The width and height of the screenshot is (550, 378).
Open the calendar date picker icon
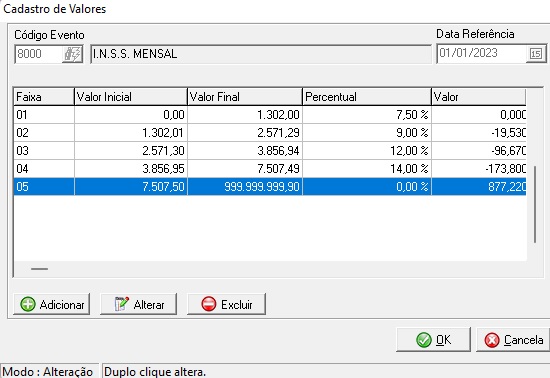point(536,54)
